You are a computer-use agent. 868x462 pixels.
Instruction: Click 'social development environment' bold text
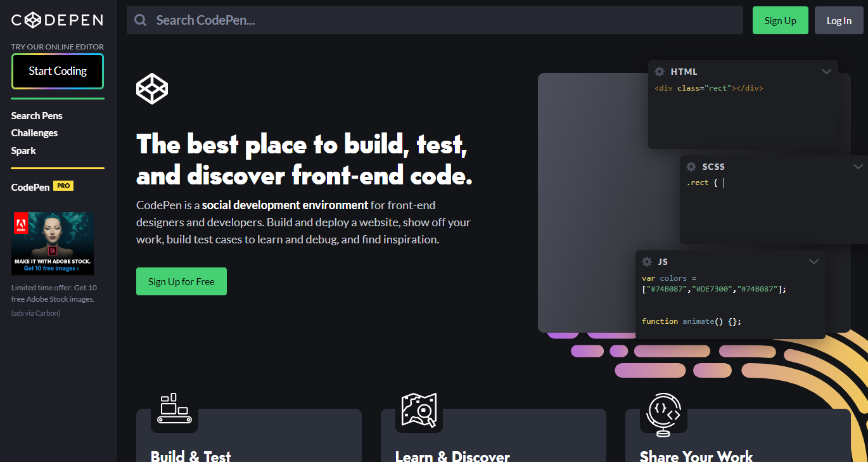(285, 205)
